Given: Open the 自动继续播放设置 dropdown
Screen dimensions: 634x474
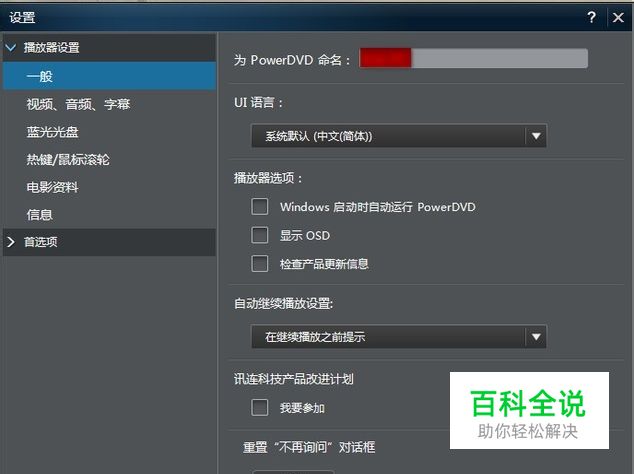Looking at the screenshot, I should click(399, 336).
